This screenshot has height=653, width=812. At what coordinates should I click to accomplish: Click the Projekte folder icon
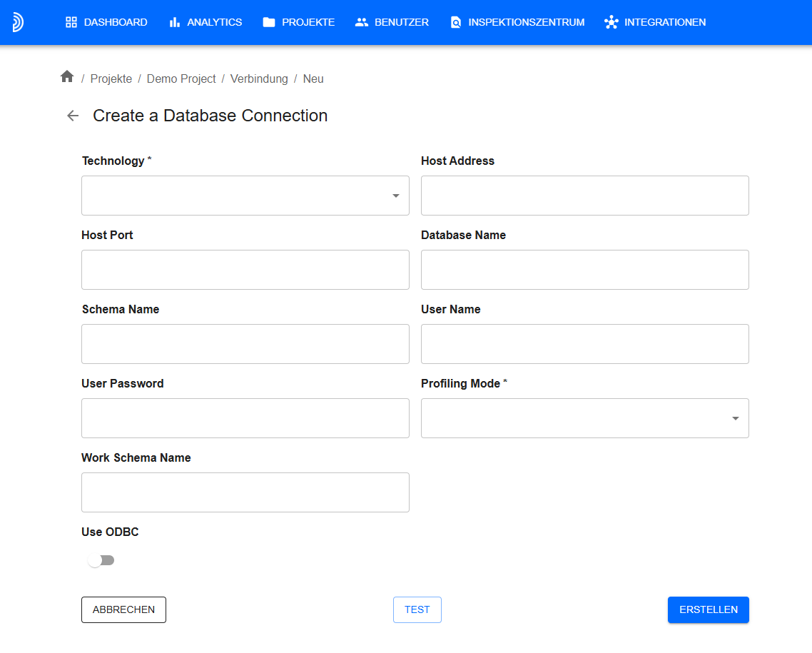pos(269,22)
